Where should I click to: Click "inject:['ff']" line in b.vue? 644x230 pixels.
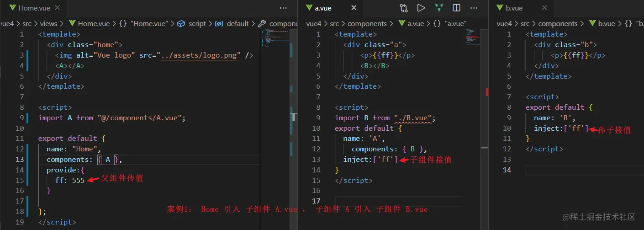pos(561,128)
